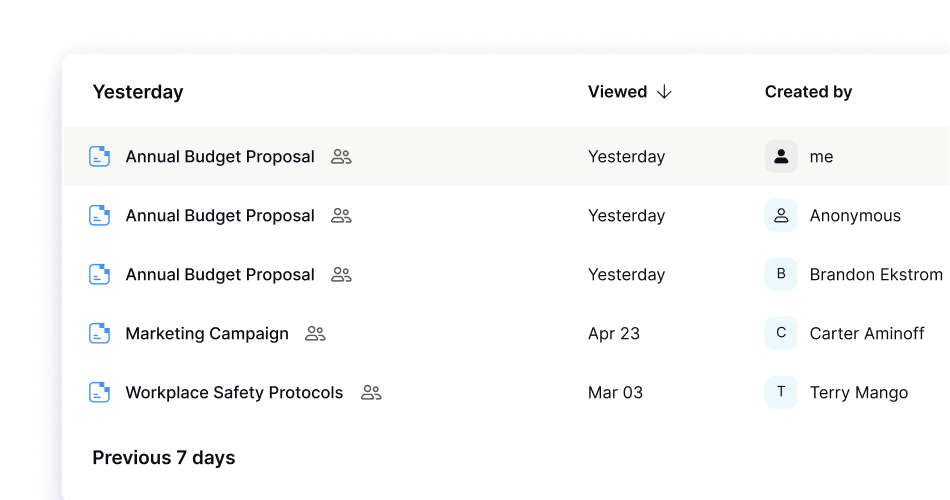Click the 'me' user avatar icon

[781, 157]
